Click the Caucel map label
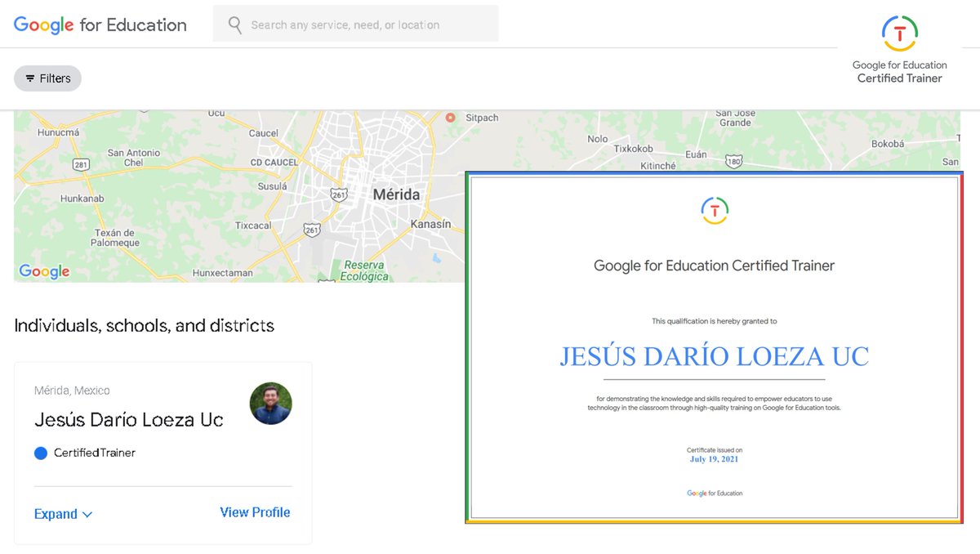This screenshot has width=980, height=554. [x=263, y=133]
